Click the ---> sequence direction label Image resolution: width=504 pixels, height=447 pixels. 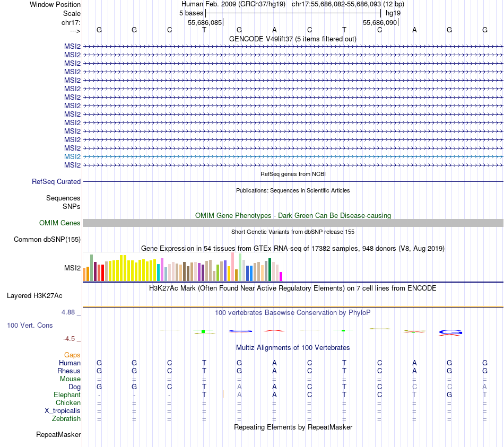tap(75, 31)
